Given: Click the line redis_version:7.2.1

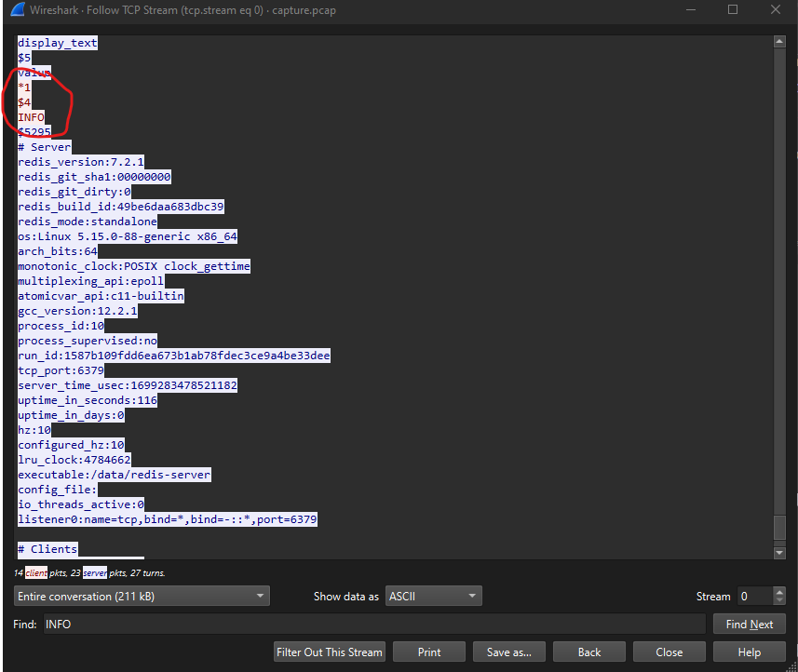Looking at the screenshot, I should point(81,162).
